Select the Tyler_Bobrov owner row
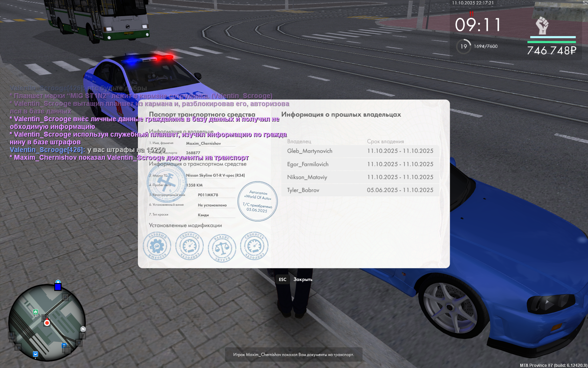Image resolution: width=588 pixels, height=368 pixels. [360, 190]
